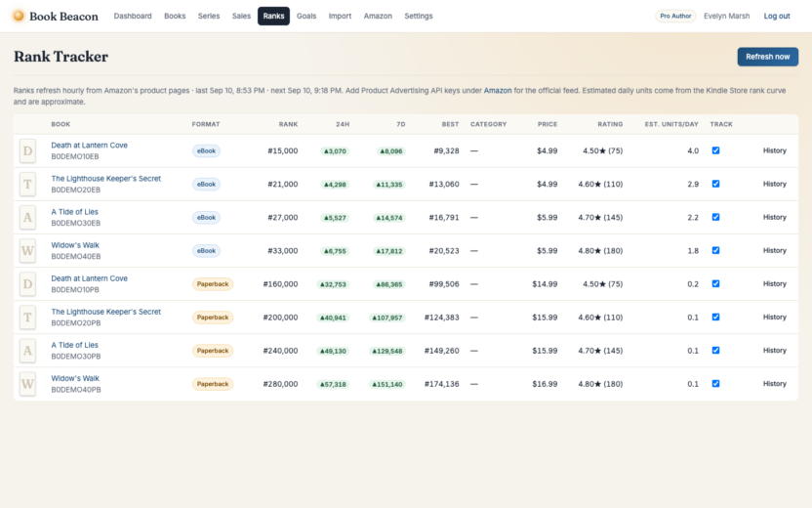Toggle tracking for Death at Lantern Cove Paperback
Viewport: 812px width, 508px height.
pyautogui.click(x=715, y=283)
